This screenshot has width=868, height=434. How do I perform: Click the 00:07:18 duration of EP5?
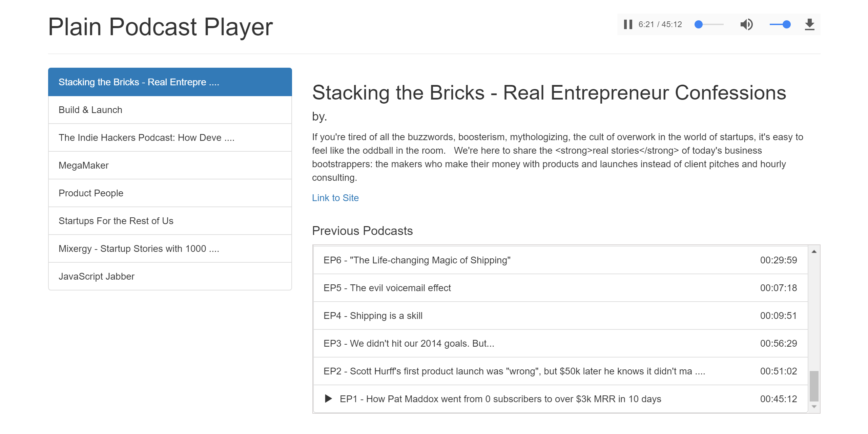pos(778,288)
